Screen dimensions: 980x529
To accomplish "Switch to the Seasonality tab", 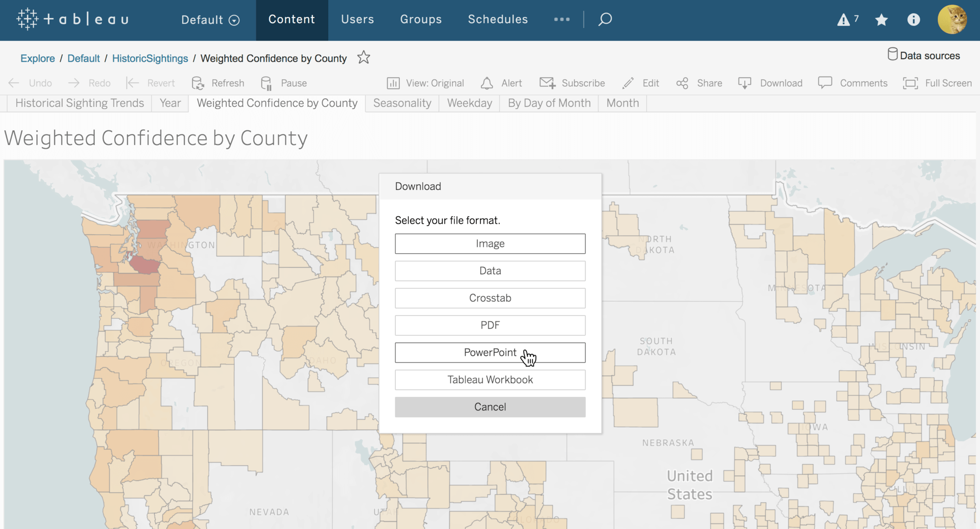I will (x=402, y=103).
